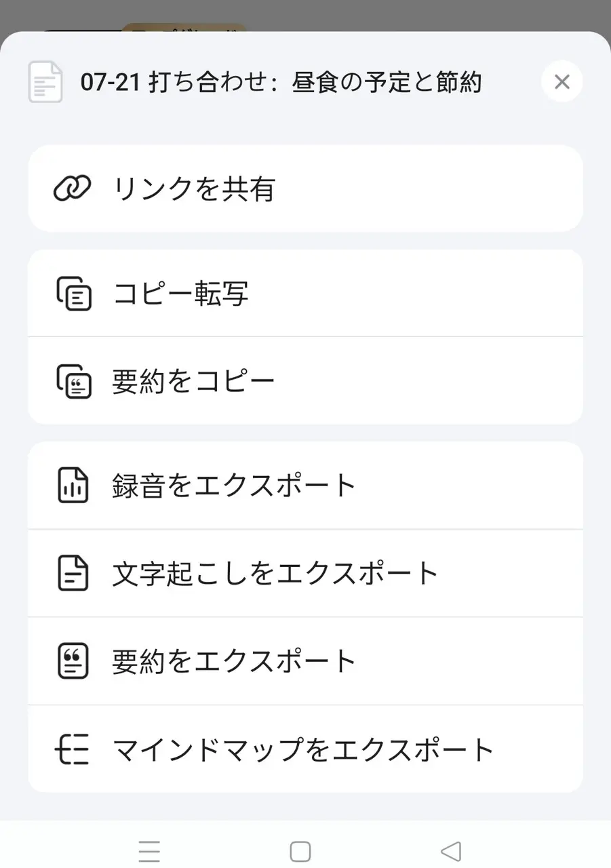Close the share sheet with X button

coord(561,82)
